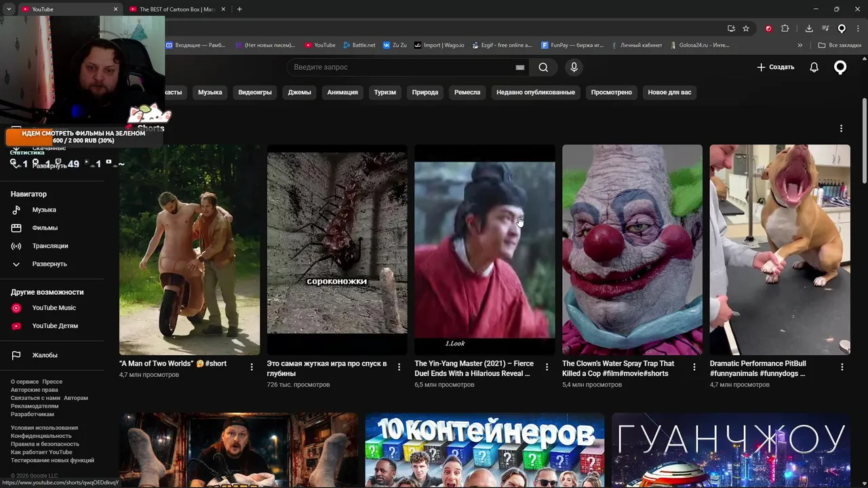The height and width of the screenshot is (488, 868).
Task: Open the Zu Zu VK bookmark
Action: pyautogui.click(x=395, y=45)
